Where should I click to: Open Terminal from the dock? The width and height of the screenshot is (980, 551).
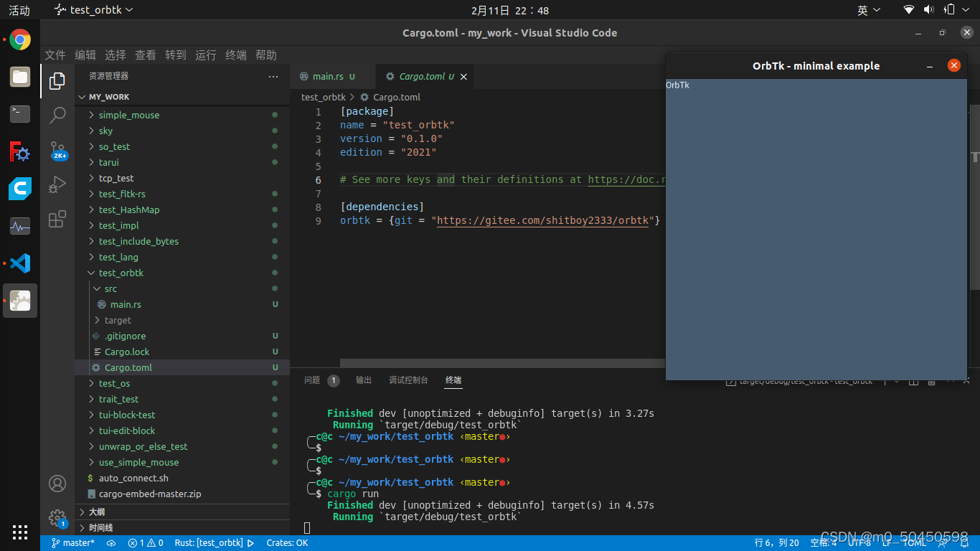point(20,114)
